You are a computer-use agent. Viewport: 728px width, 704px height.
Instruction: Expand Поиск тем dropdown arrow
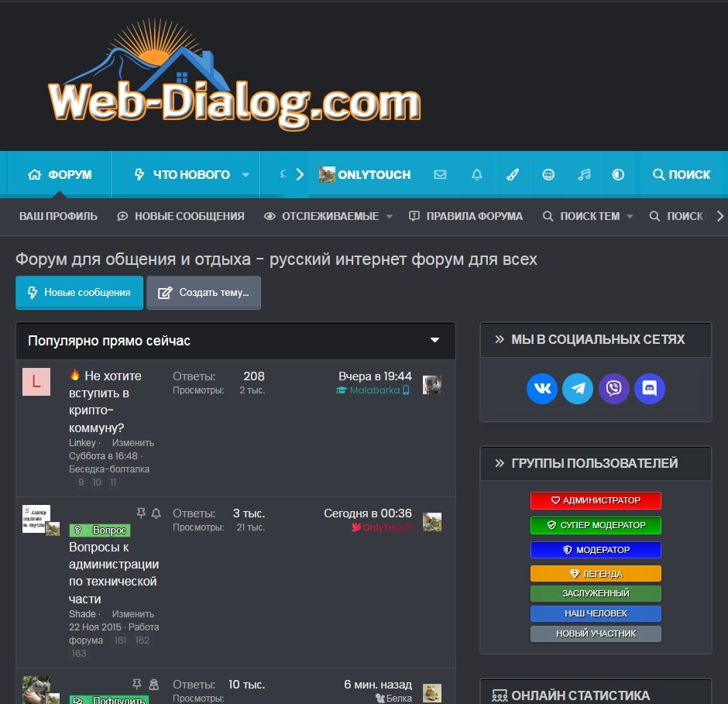point(630,216)
